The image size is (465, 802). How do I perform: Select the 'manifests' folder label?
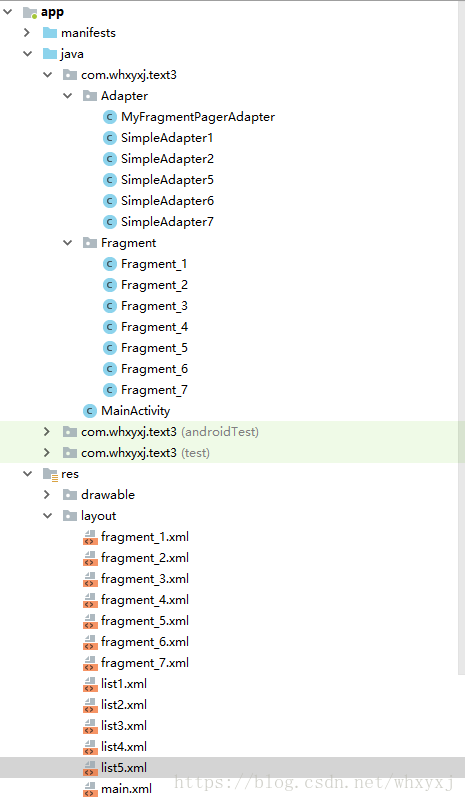tap(88, 33)
